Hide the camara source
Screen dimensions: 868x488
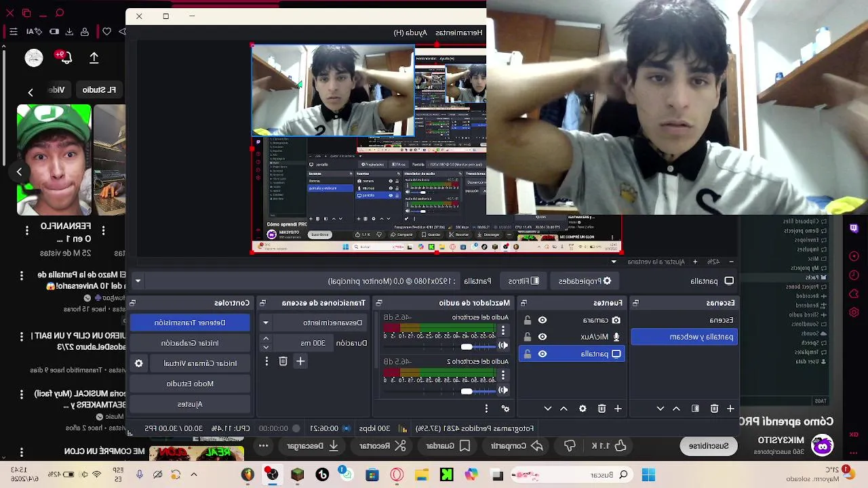(x=542, y=320)
